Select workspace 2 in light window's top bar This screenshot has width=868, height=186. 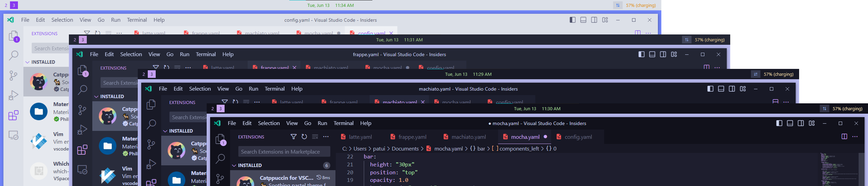click(6, 5)
